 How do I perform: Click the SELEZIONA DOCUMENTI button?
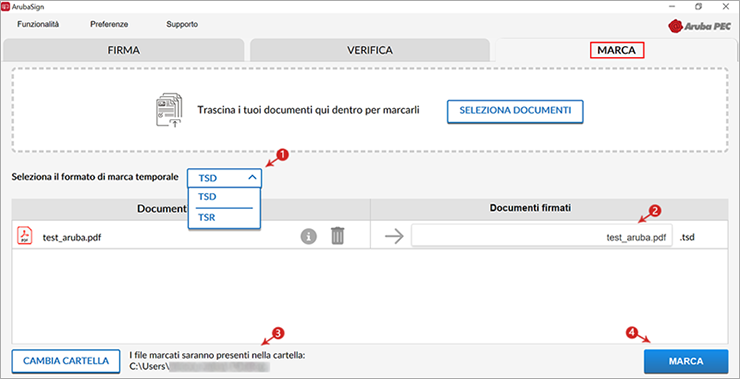[x=515, y=111]
